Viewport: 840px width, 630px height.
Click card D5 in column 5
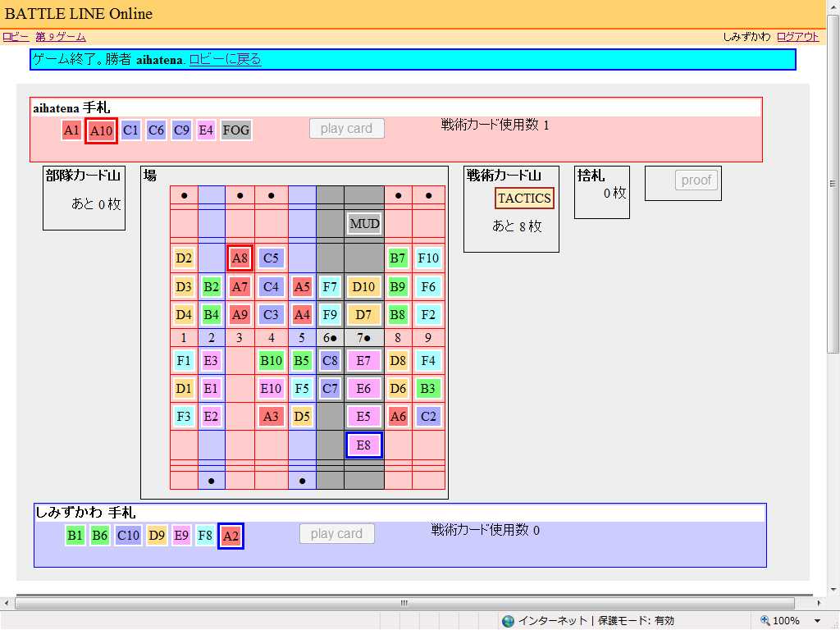pyautogui.click(x=302, y=416)
